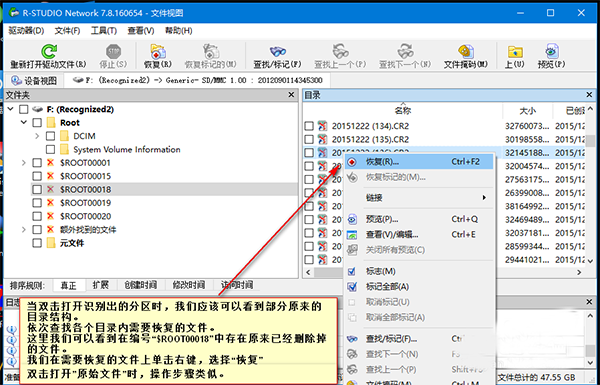
Task: Sort by 扩展 rule
Action: 101,285
